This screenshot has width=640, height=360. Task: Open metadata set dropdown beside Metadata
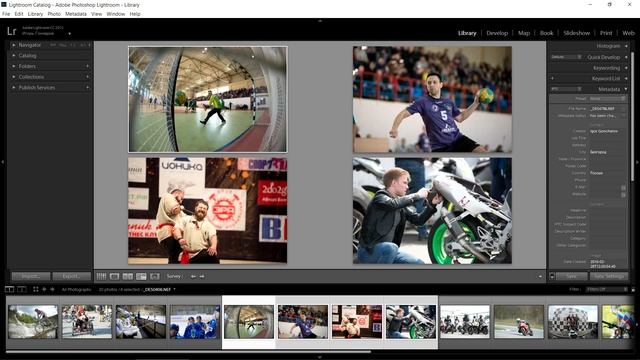(x=566, y=89)
